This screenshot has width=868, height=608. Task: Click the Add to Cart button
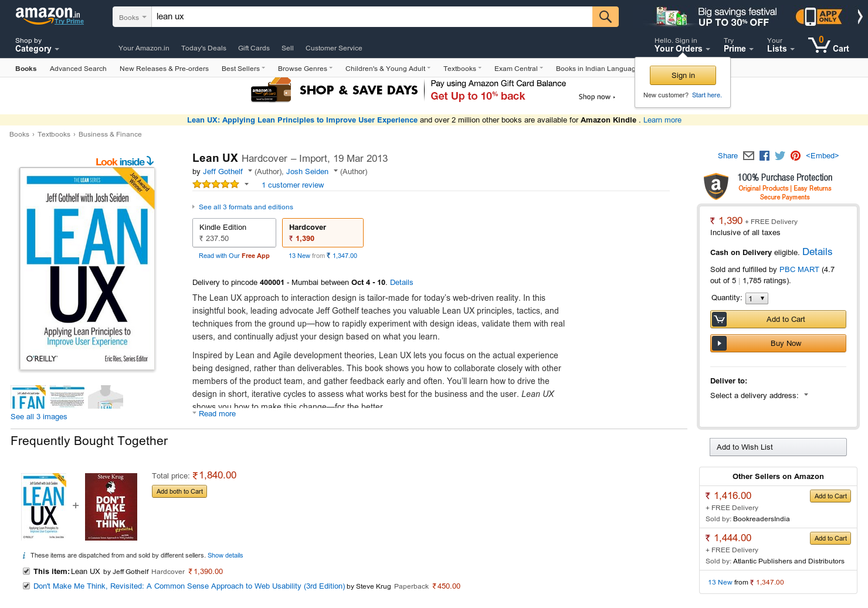click(x=778, y=320)
